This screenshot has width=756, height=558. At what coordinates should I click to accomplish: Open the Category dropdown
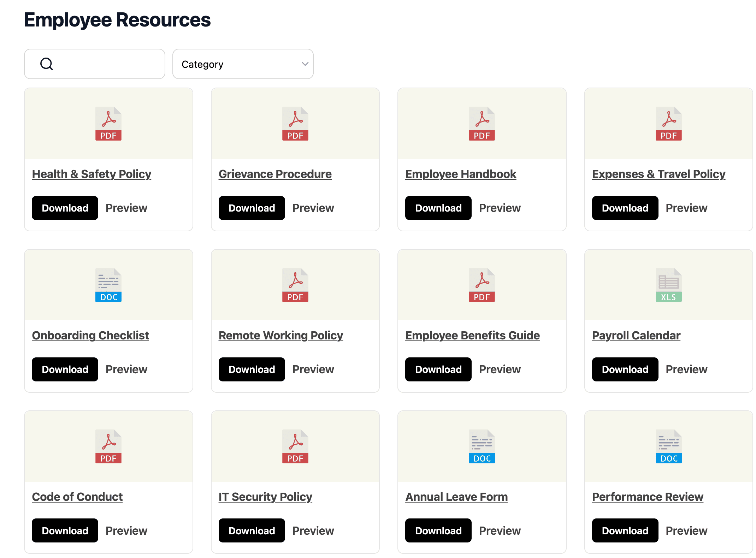(243, 64)
